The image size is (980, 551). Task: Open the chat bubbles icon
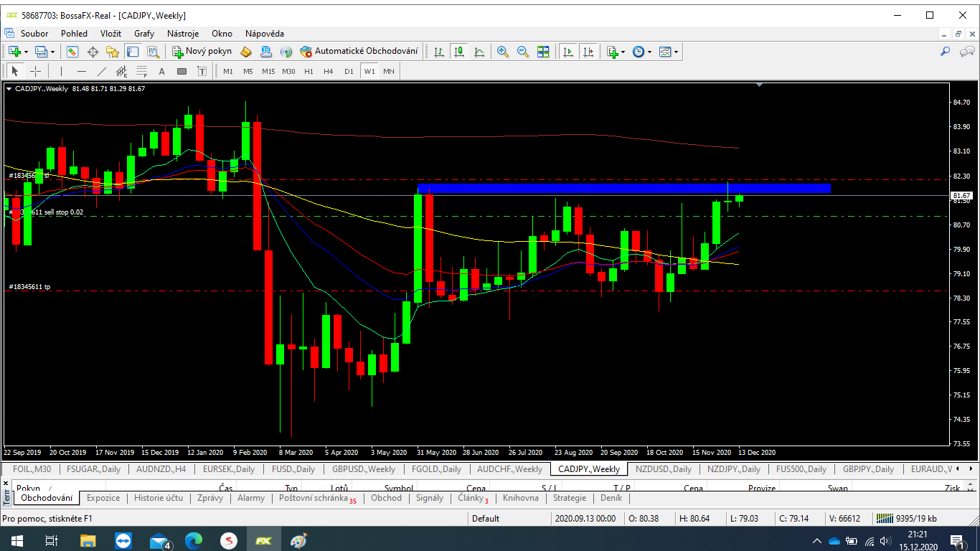pyautogui.click(x=967, y=52)
